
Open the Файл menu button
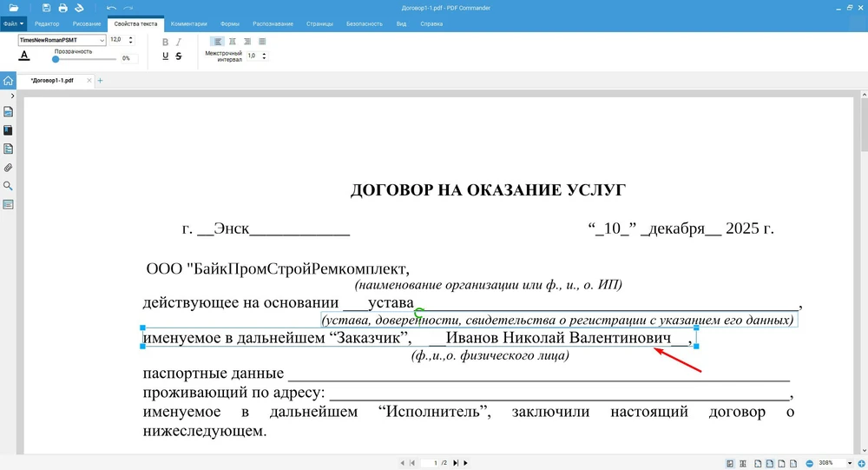14,23
